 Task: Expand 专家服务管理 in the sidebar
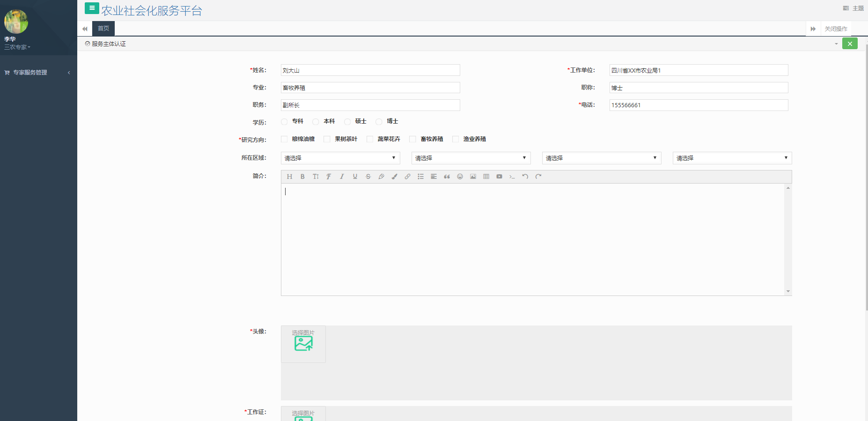[x=30, y=73]
